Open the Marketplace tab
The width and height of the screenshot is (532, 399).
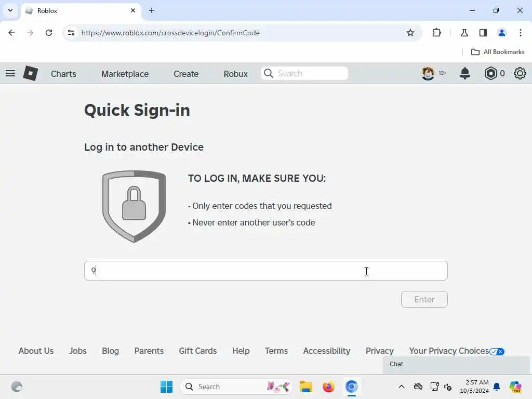[x=125, y=74]
